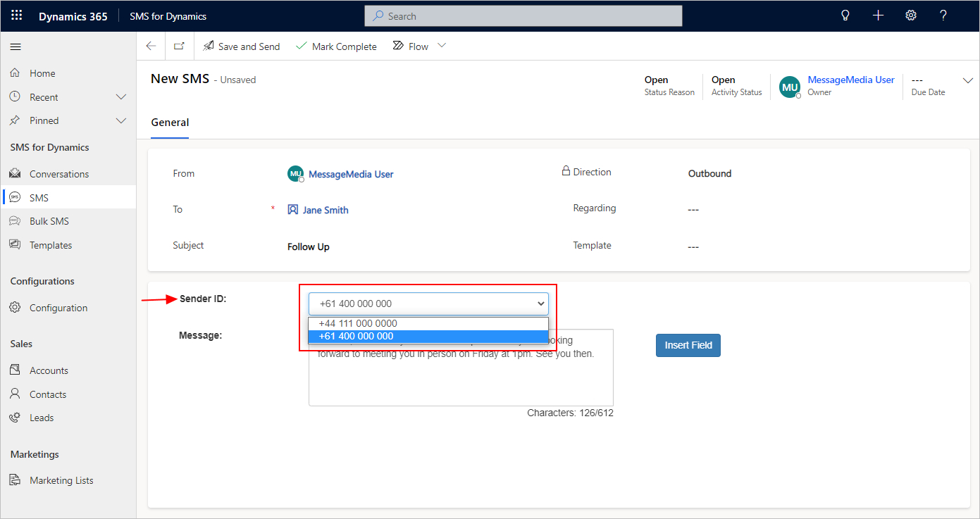
Task: Open MessageMedia User owner link in header
Action: pyautogui.click(x=851, y=80)
